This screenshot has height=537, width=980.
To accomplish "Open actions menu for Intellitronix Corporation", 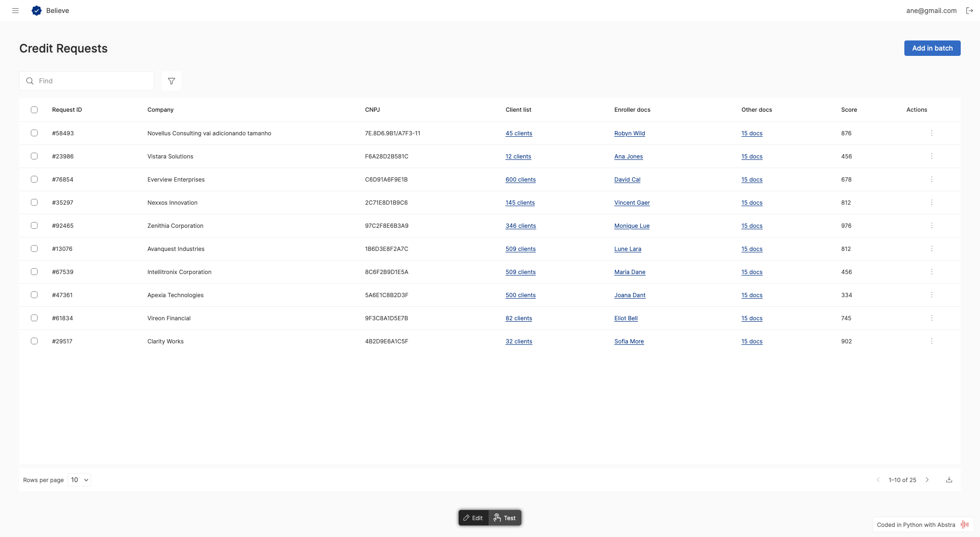I will pos(932,272).
